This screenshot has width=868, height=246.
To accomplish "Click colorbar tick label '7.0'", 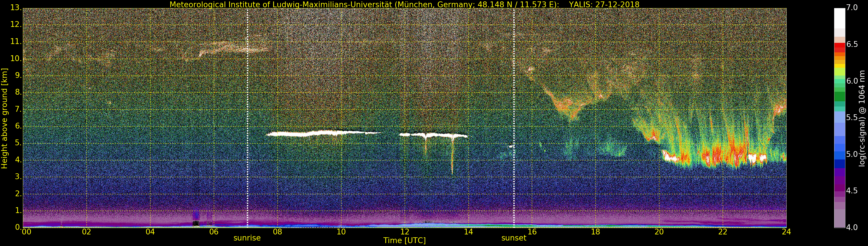I will (x=852, y=8).
